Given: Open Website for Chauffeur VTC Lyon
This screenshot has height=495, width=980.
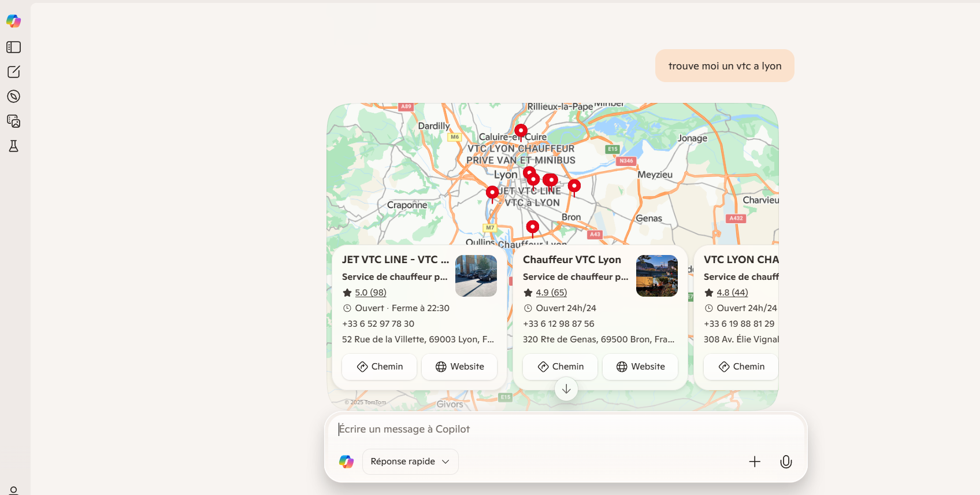Looking at the screenshot, I should 640,367.
